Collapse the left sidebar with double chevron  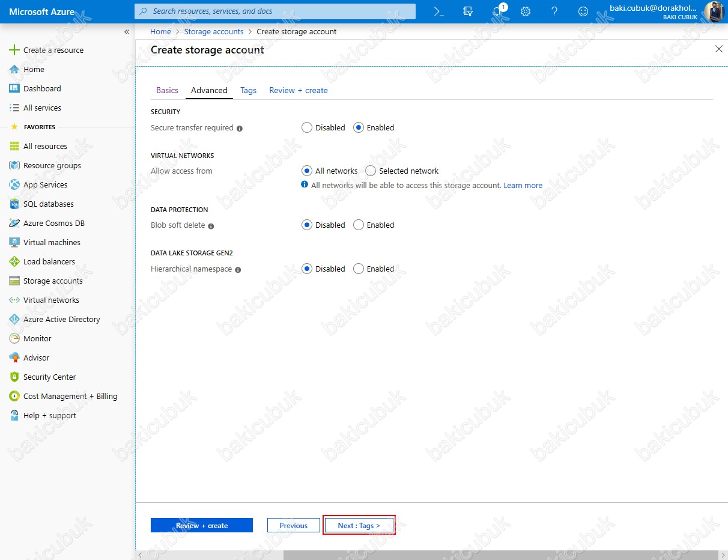(127, 32)
